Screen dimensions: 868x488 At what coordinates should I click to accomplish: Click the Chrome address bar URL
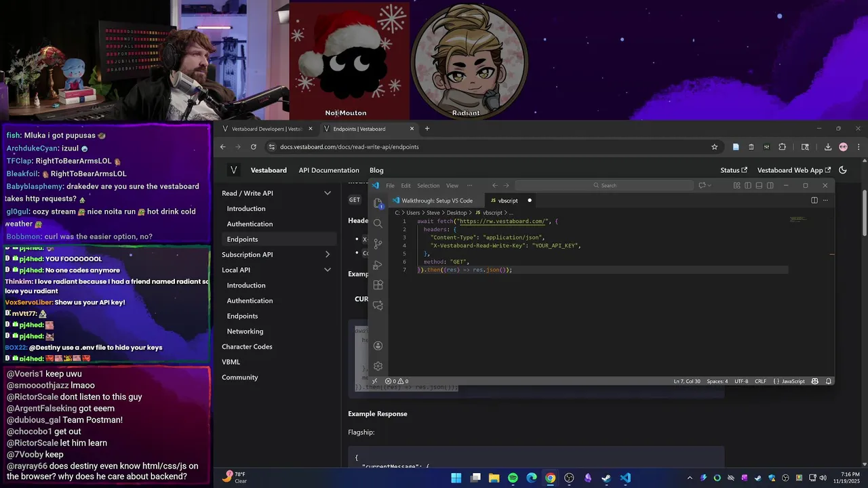(349, 146)
